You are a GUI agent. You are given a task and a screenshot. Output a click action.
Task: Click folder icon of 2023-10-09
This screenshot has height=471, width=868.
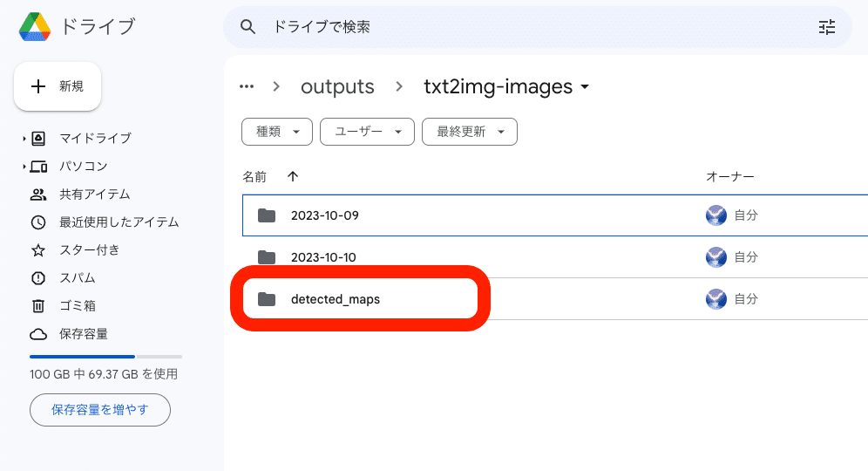(x=267, y=215)
